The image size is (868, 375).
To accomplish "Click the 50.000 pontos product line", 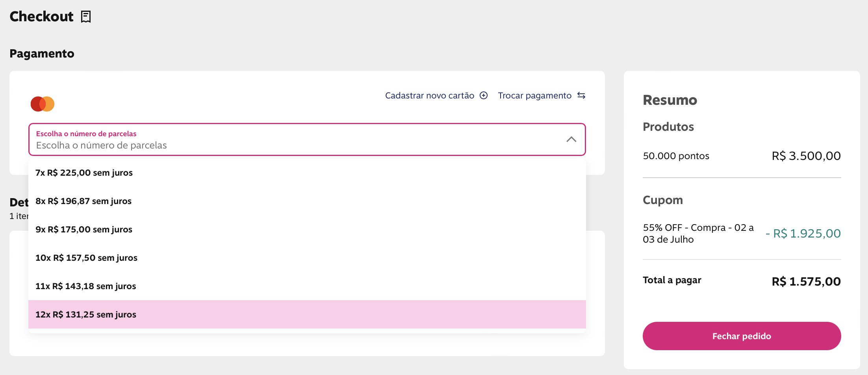I will pos(676,156).
